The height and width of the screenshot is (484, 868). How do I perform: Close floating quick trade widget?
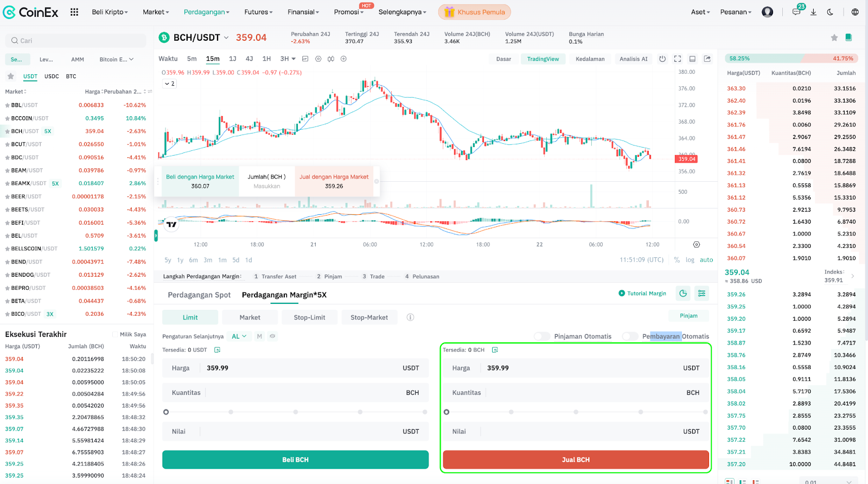click(376, 181)
